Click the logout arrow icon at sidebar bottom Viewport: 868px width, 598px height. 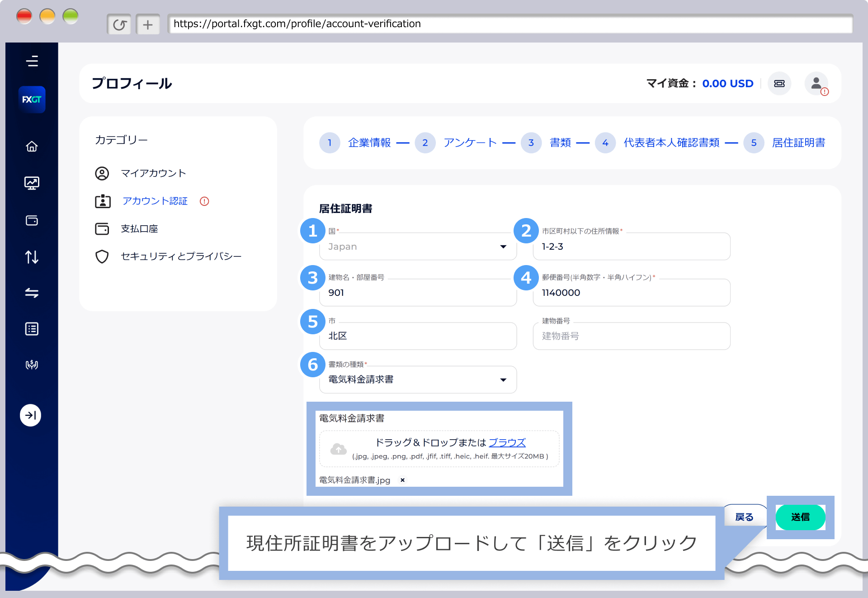pos(31,415)
